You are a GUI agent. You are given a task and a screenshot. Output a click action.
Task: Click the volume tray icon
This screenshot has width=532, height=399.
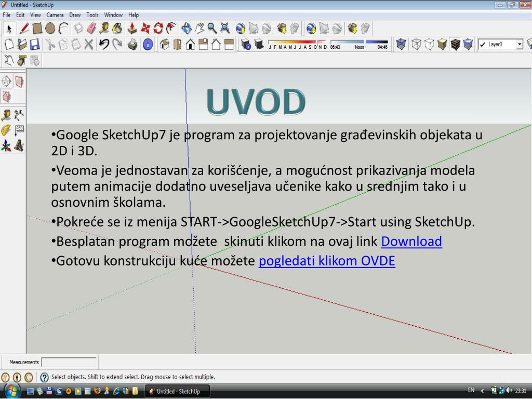[x=509, y=391]
